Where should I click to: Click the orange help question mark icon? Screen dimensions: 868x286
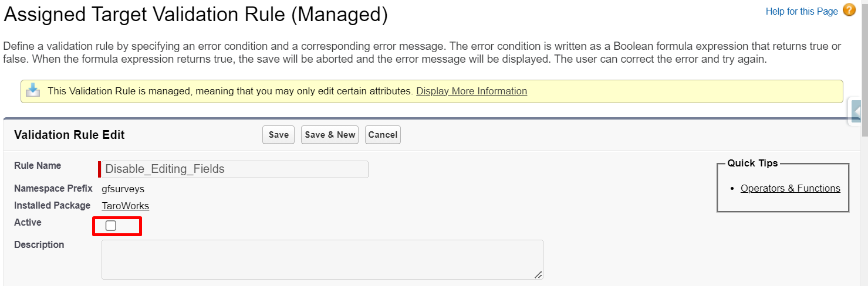849,11
